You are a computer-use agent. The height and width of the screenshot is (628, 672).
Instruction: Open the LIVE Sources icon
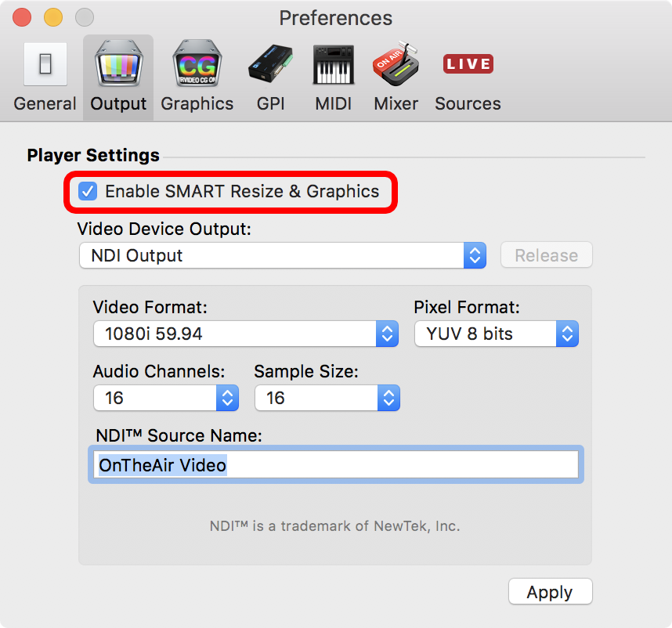tap(468, 64)
